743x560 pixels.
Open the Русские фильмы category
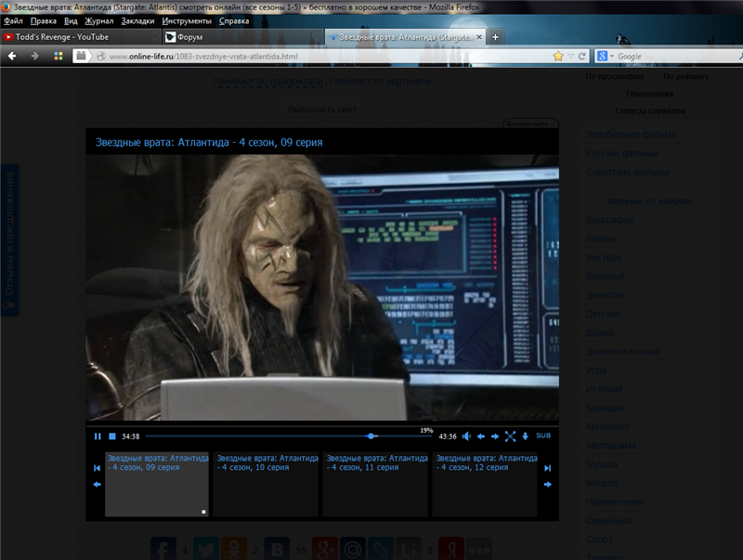622,153
